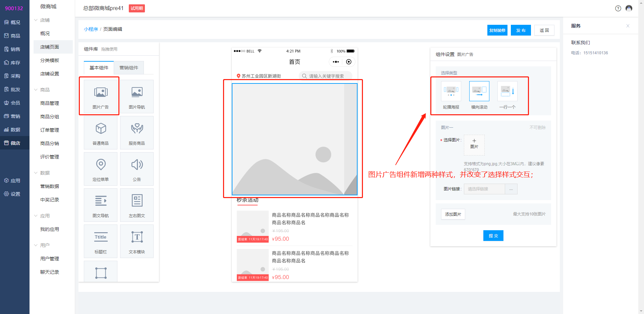The width and height of the screenshot is (644, 314).
Task: Click the 请选择链接 image link field
Action: tap(484, 189)
